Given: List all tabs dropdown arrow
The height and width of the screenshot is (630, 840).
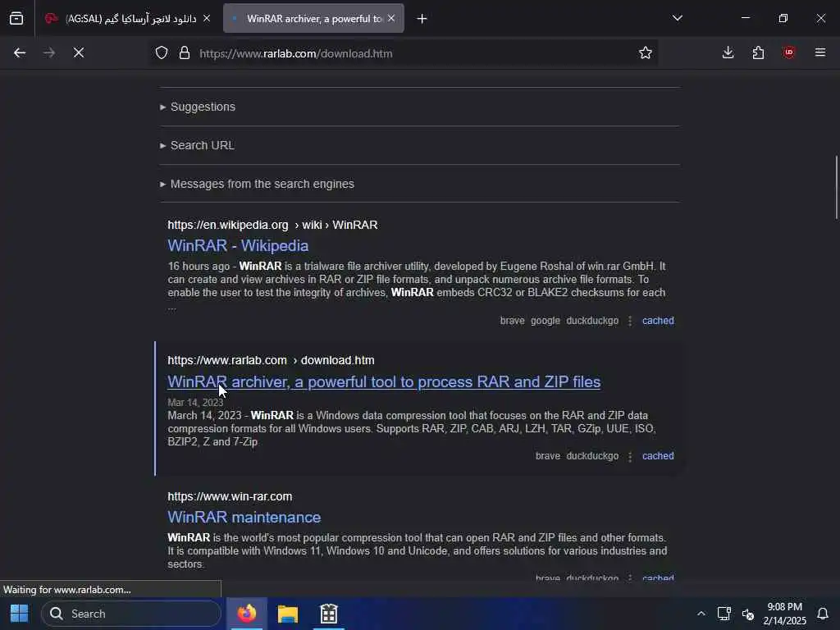Looking at the screenshot, I should point(678,18).
